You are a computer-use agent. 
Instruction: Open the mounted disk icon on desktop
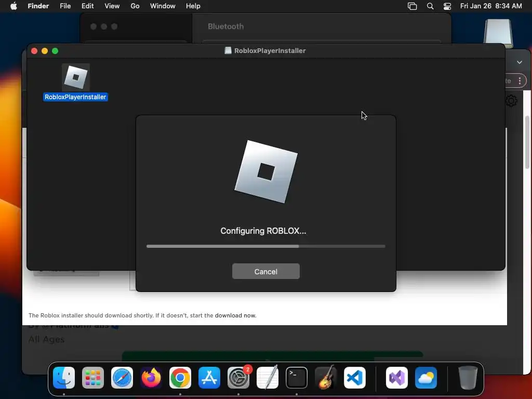(498, 33)
